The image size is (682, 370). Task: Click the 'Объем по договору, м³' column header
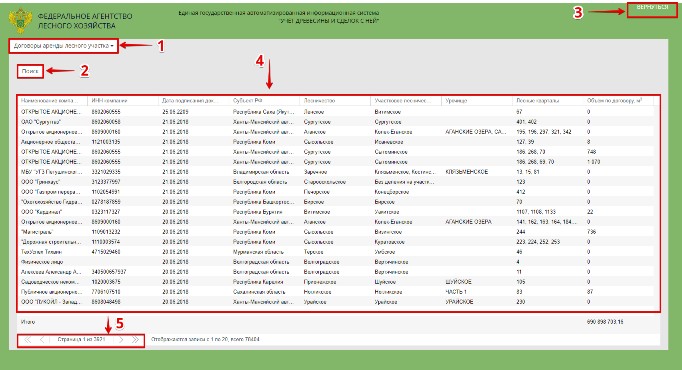point(614,100)
